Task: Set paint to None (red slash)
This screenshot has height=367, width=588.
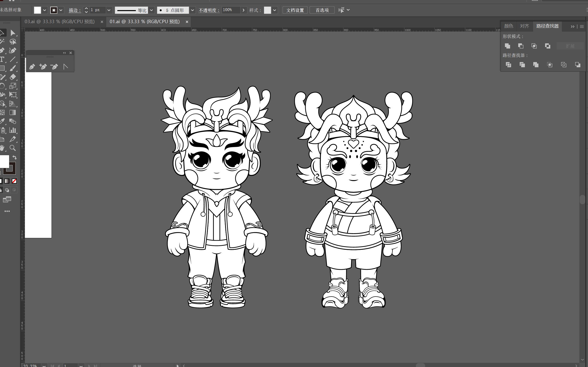Action: 14,181
